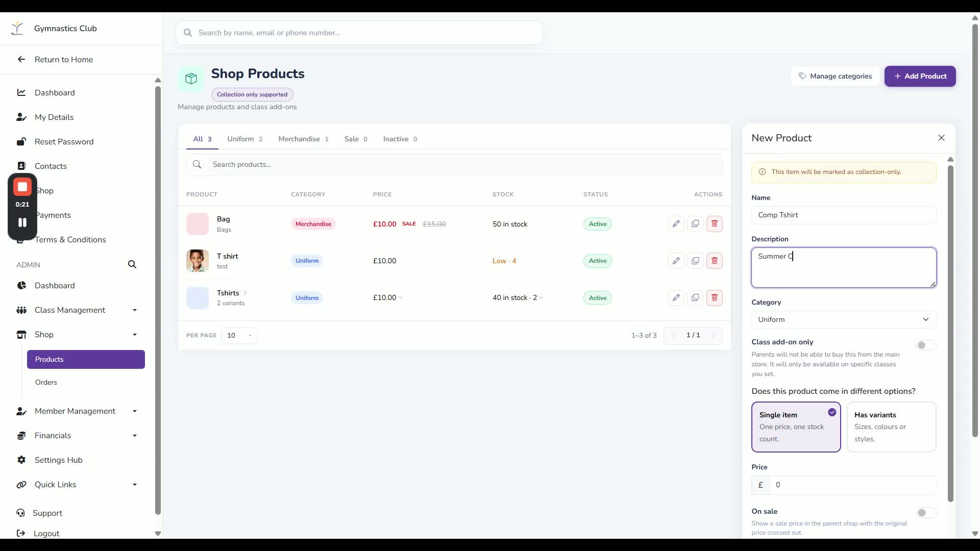The height and width of the screenshot is (551, 980).
Task: Open the Category dropdown showing Uniform
Action: coord(844,319)
